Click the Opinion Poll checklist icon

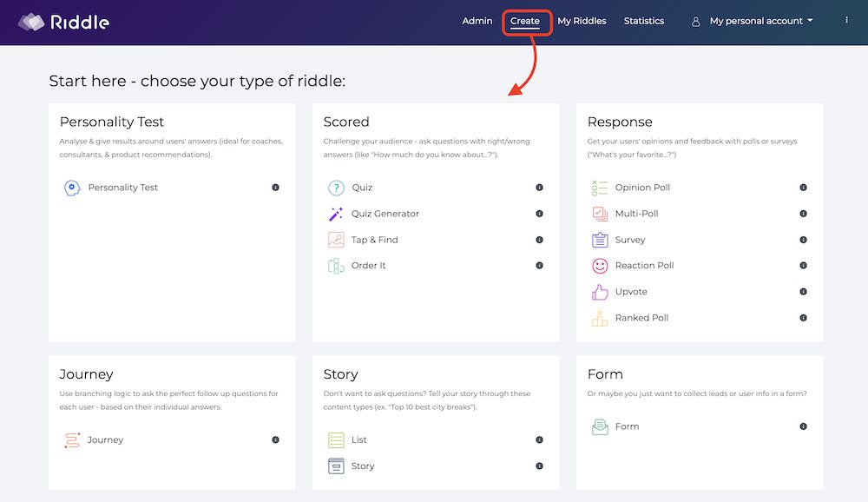click(600, 188)
